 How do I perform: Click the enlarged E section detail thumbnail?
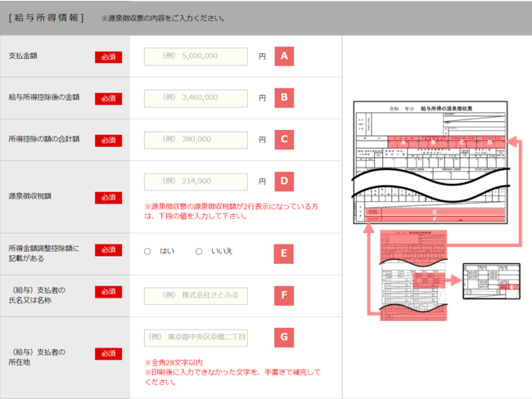tap(491, 281)
